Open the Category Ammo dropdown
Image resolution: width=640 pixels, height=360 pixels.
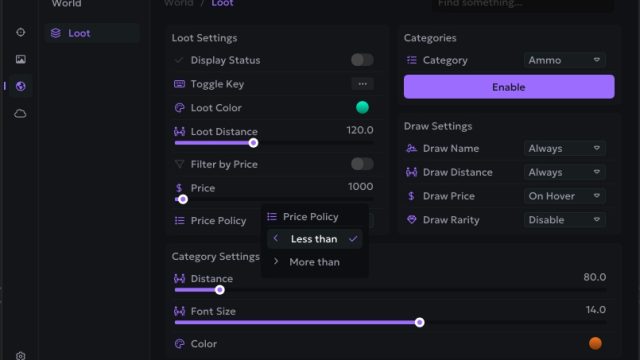tap(564, 60)
